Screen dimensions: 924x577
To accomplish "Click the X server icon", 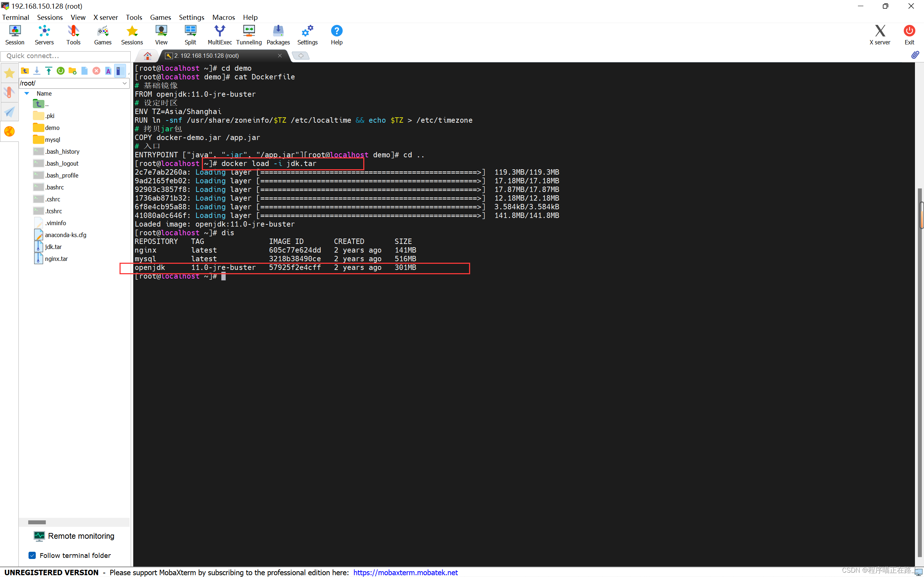I will click(x=879, y=35).
